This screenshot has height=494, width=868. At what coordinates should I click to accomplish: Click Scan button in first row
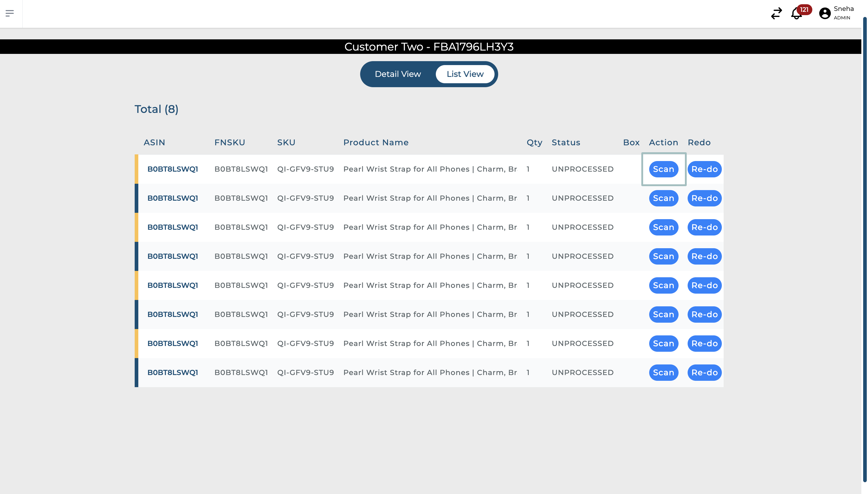pos(663,169)
